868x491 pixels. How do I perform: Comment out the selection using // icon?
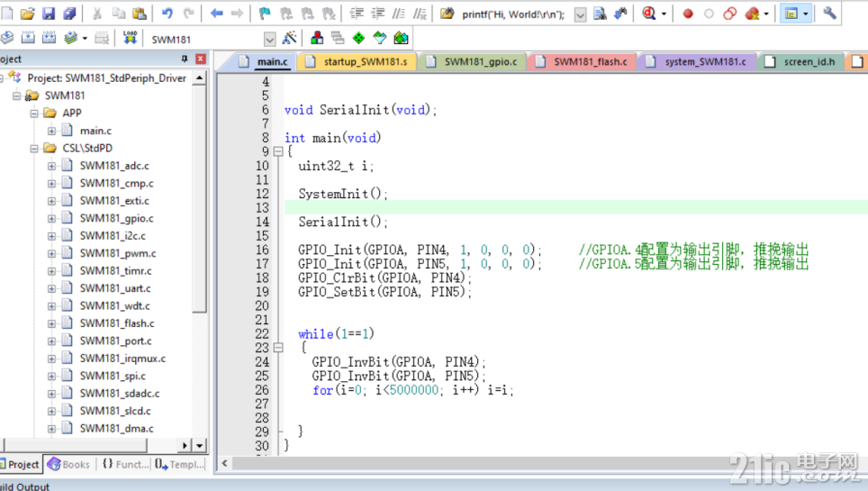tap(399, 14)
